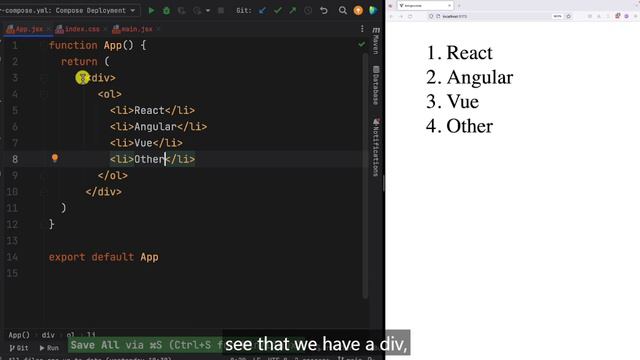Click the orange IDE update icon

[x=358, y=11]
